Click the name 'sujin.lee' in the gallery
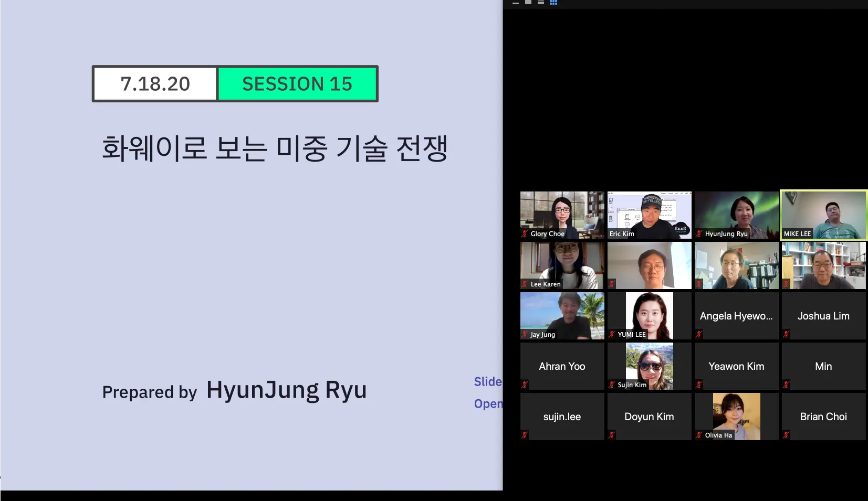868x501 pixels. [x=562, y=417]
